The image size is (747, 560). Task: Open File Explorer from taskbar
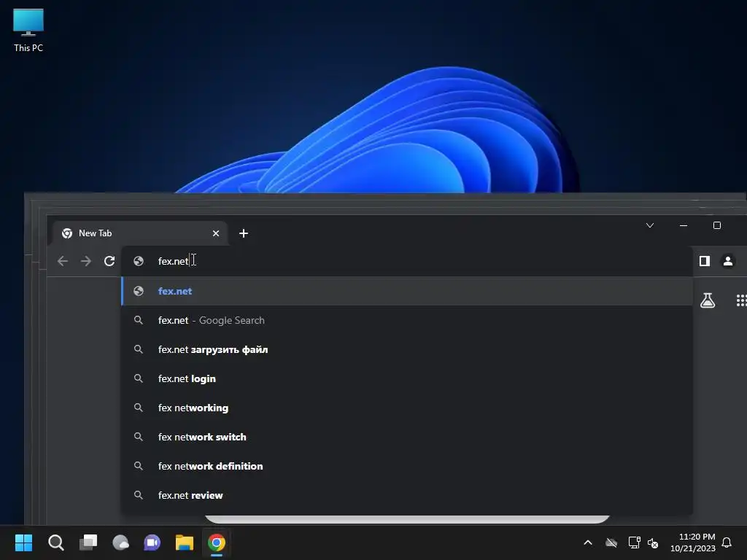pos(185,542)
